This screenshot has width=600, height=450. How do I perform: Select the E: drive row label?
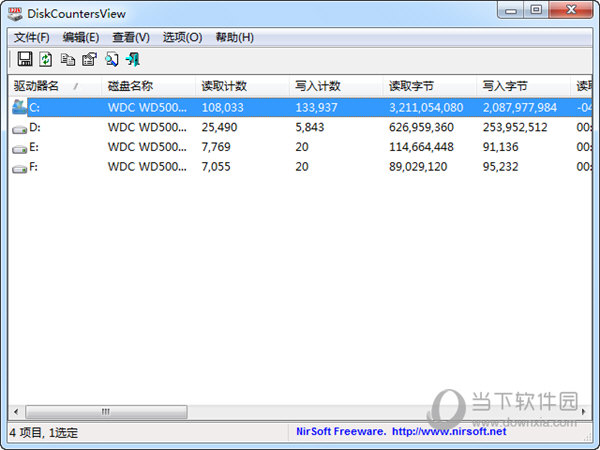(34, 147)
